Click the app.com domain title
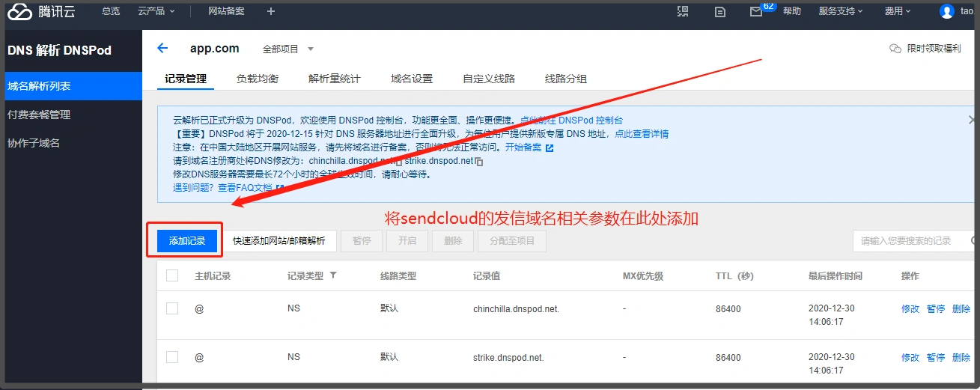Image resolution: width=980 pixels, height=390 pixels. coord(215,48)
